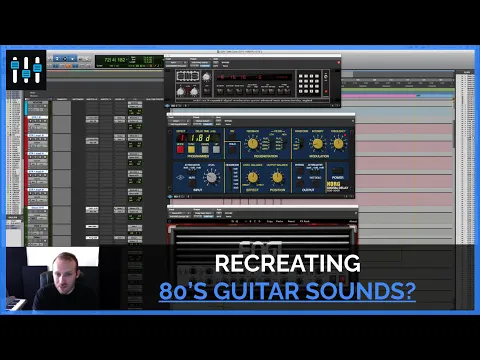The image size is (480, 360).
Task: Click the presenter webcam thumbnail
Action: [x=52, y=279]
